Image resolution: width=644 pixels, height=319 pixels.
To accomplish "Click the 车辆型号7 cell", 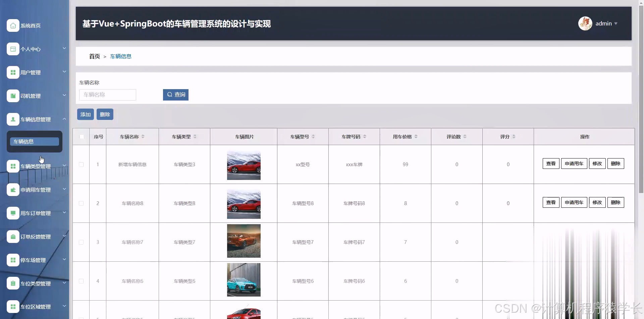I will click(303, 242).
